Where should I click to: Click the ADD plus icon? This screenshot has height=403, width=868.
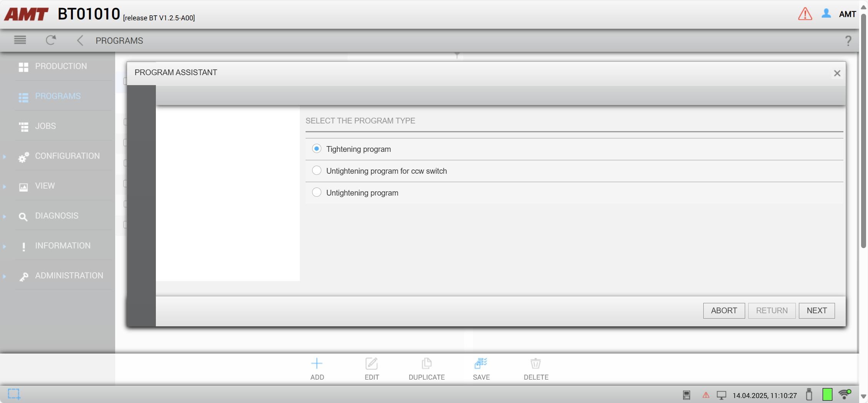coord(317,363)
